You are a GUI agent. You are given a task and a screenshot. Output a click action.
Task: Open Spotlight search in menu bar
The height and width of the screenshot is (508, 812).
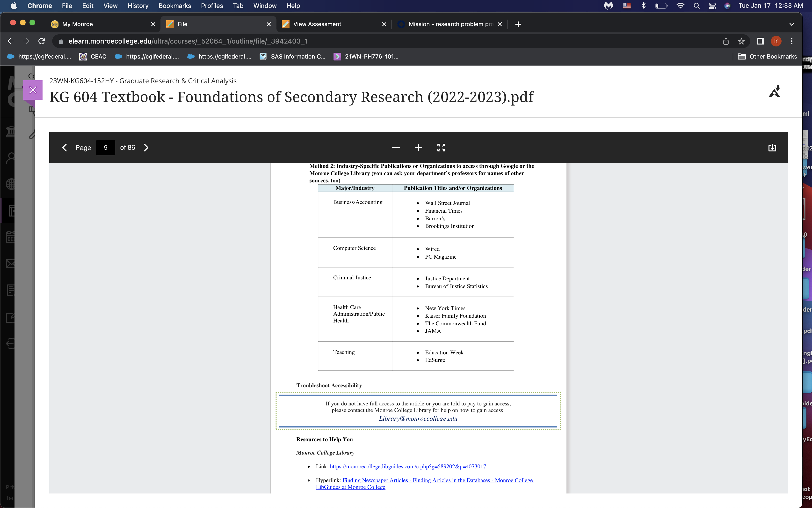click(696, 6)
